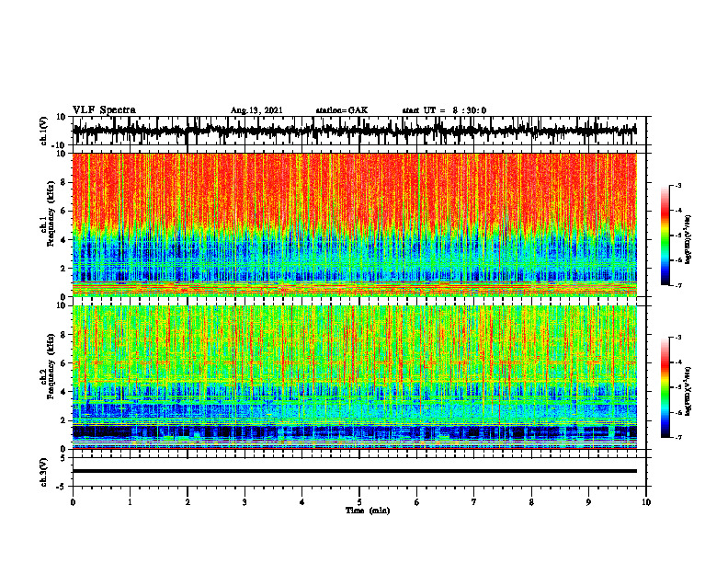The image size is (728, 563).
Task: Click the "8" kHz tick on ch.1 spectrogram
Action: [63, 182]
